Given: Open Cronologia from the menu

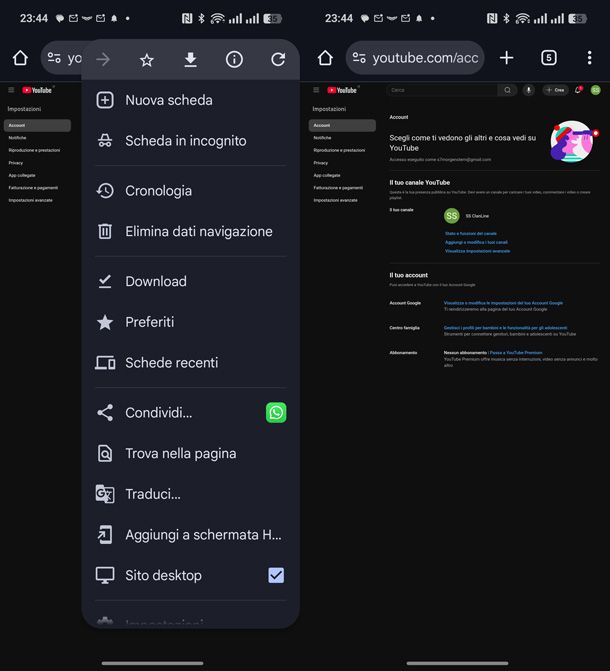Looking at the screenshot, I should [x=158, y=190].
